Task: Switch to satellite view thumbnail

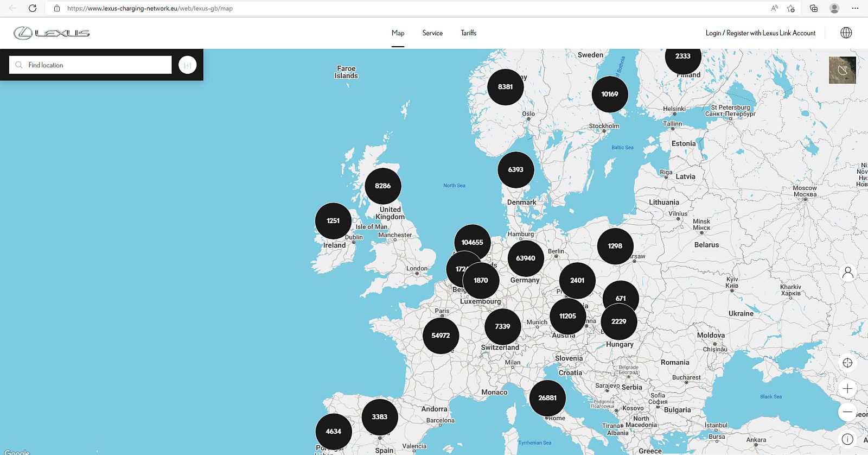Action: 842,70
